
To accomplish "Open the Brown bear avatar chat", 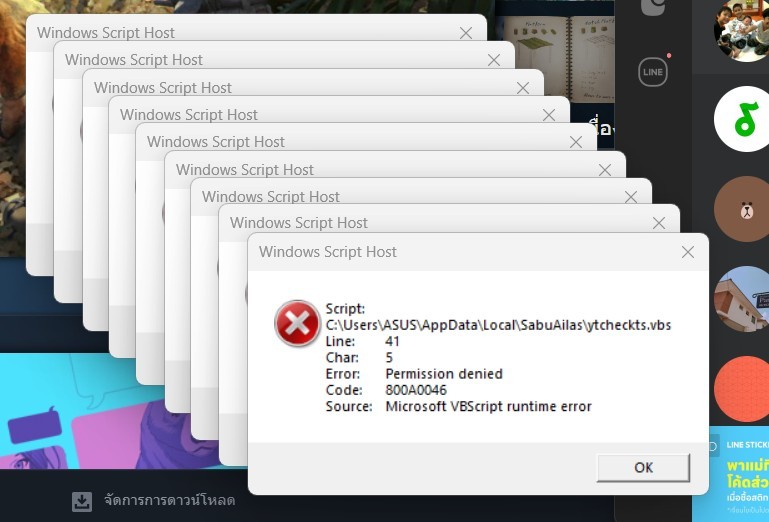I will click(x=745, y=209).
